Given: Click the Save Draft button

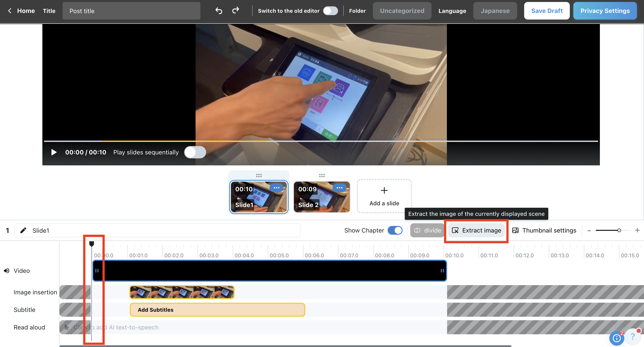Looking at the screenshot, I should tap(547, 11).
